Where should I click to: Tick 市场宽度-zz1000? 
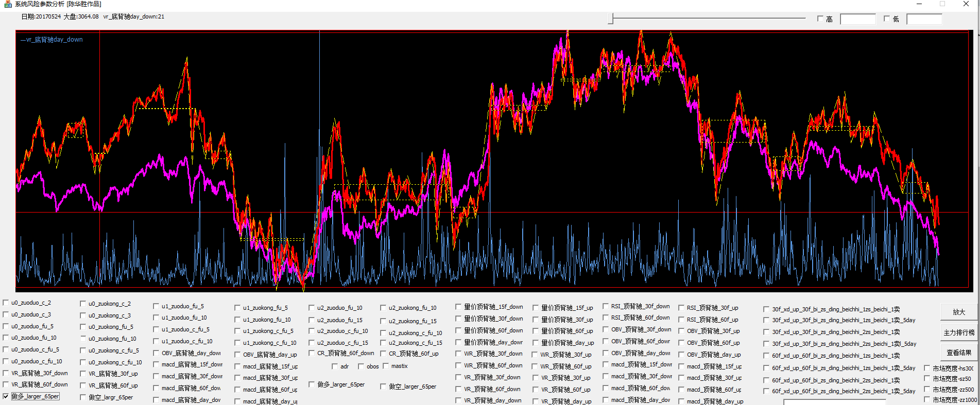[x=927, y=400]
